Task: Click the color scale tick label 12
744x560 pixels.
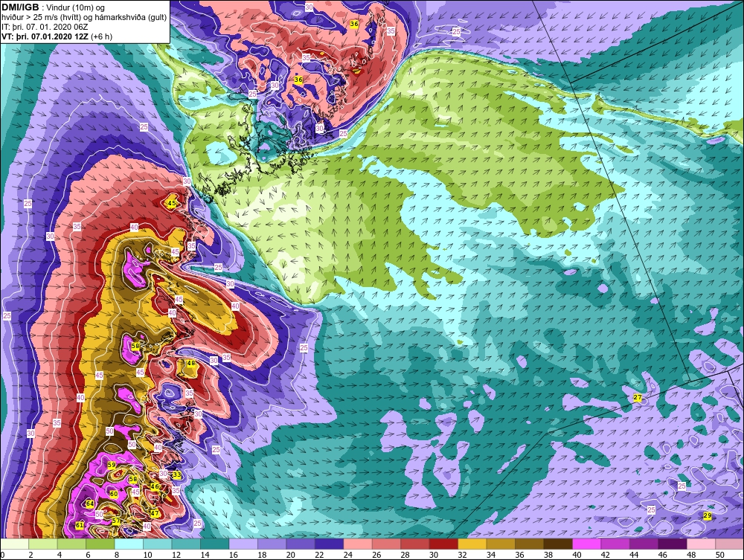Action: (176, 556)
